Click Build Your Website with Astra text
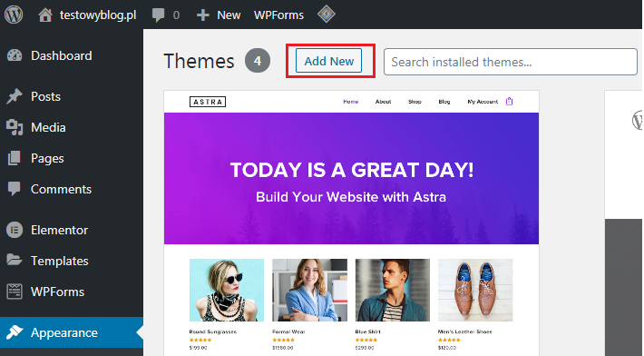The image size is (644, 356). [351, 197]
